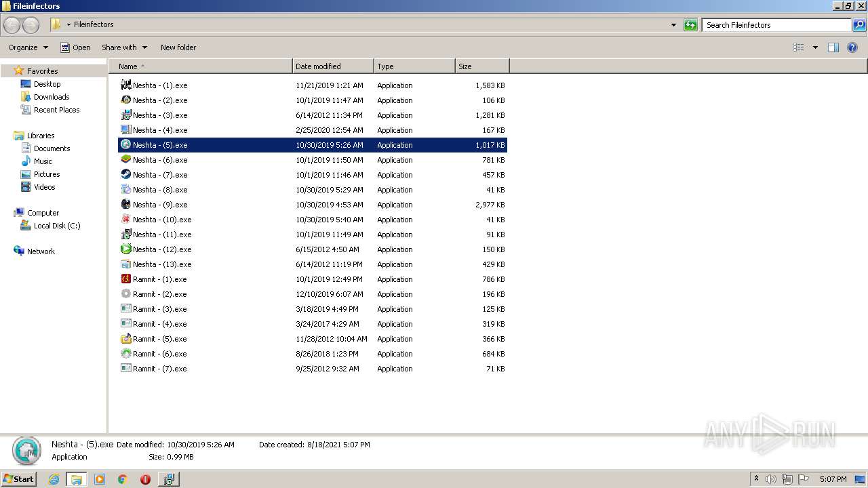Open Internet Explorer from the taskbar
Image resolution: width=868 pixels, height=488 pixels.
[x=54, y=479]
